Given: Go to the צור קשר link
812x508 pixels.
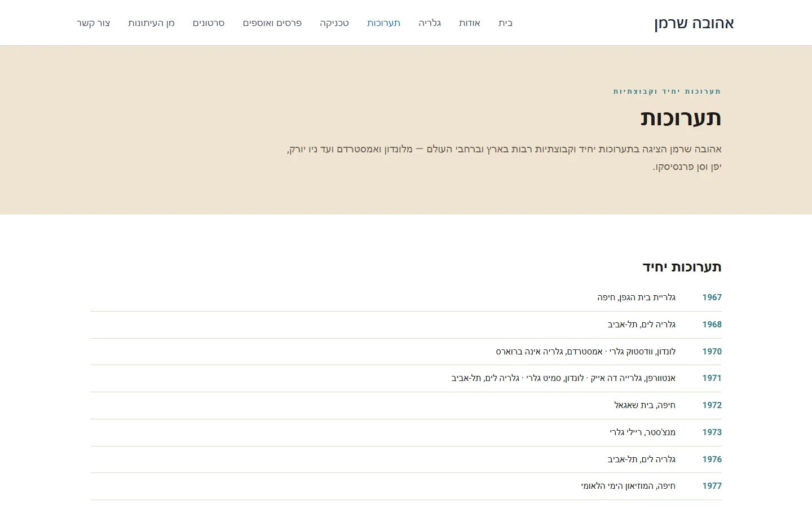Looking at the screenshot, I should (x=93, y=23).
